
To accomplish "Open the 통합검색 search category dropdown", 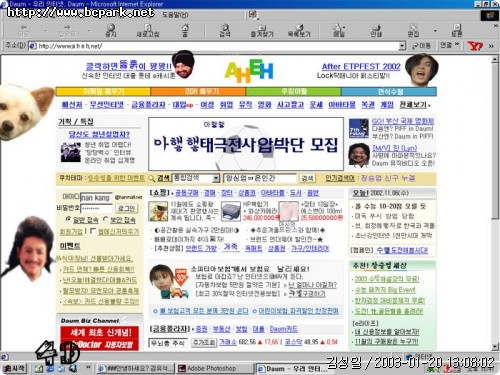I will [216, 178].
